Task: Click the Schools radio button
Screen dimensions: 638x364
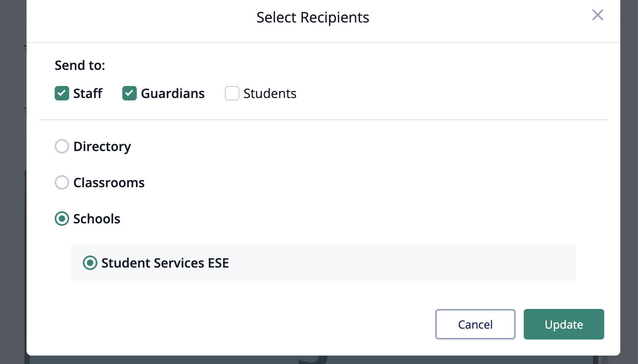Action: (x=62, y=219)
